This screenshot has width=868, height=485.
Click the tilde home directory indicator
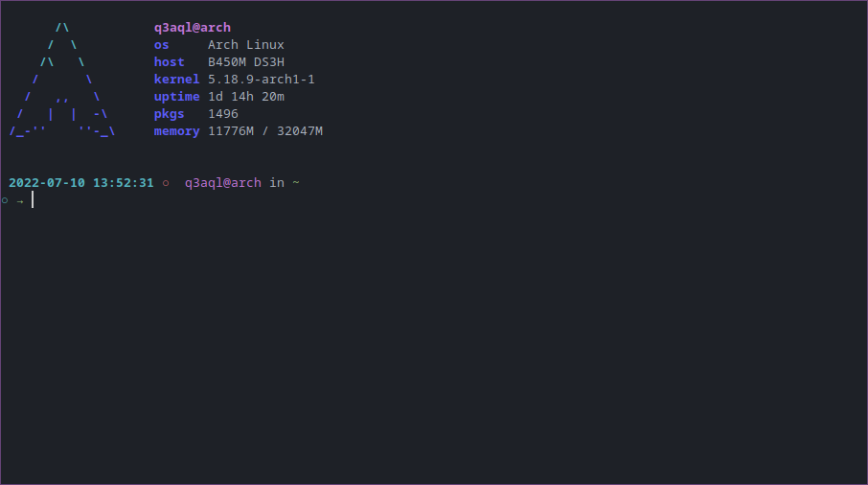tap(296, 182)
